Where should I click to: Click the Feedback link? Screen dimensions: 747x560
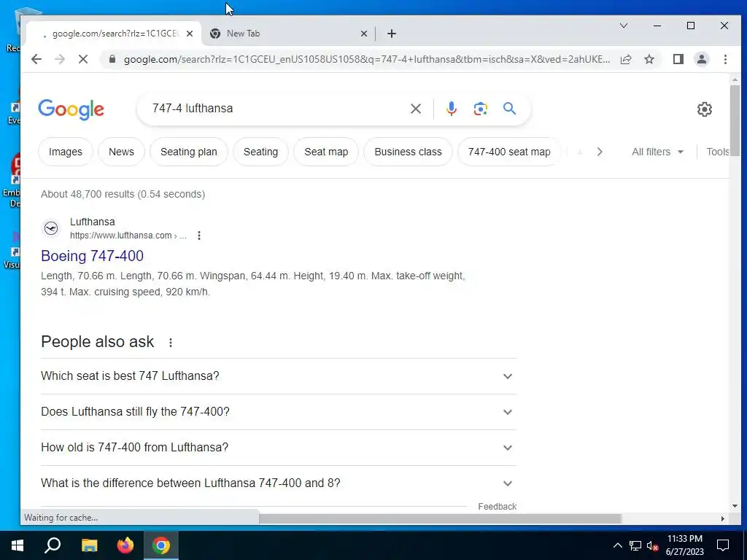click(497, 507)
